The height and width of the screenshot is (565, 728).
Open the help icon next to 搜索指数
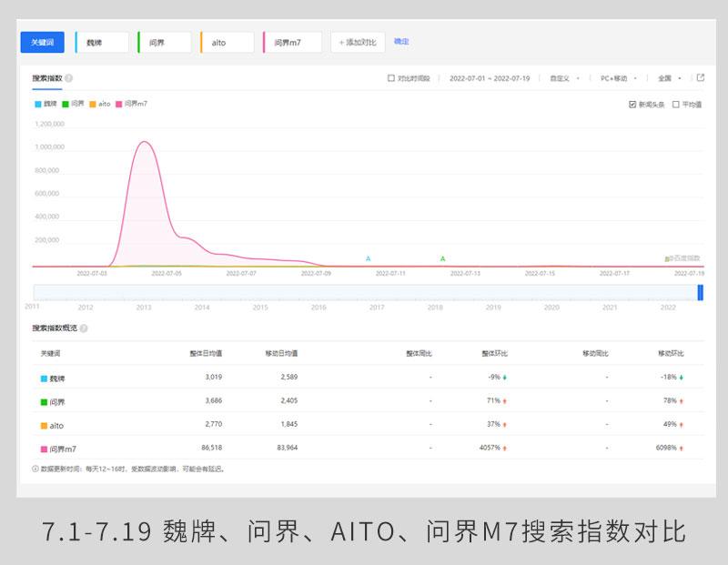point(69,78)
